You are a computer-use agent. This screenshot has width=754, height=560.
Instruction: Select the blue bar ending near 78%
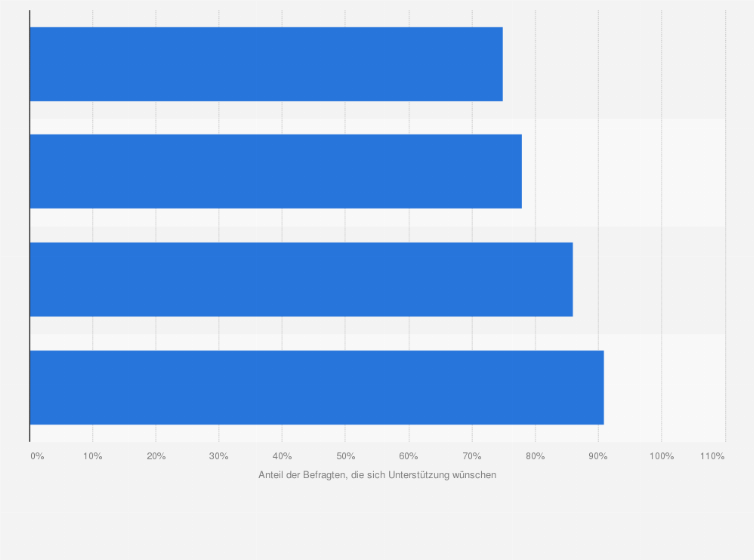276,172
